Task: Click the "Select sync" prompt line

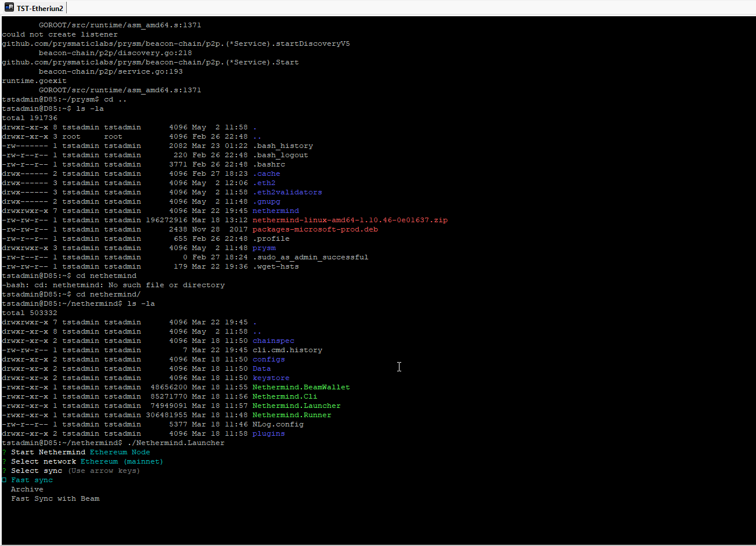Action: coord(37,471)
